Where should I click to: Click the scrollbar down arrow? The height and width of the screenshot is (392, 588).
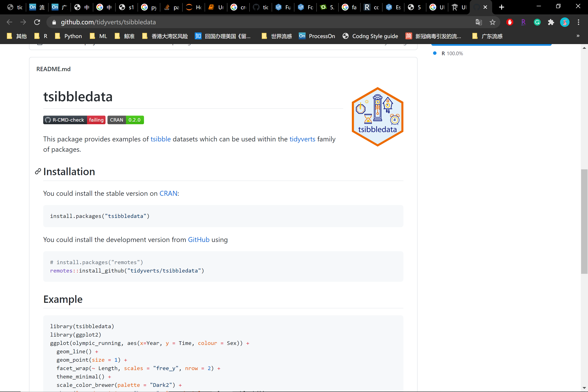(x=584, y=388)
